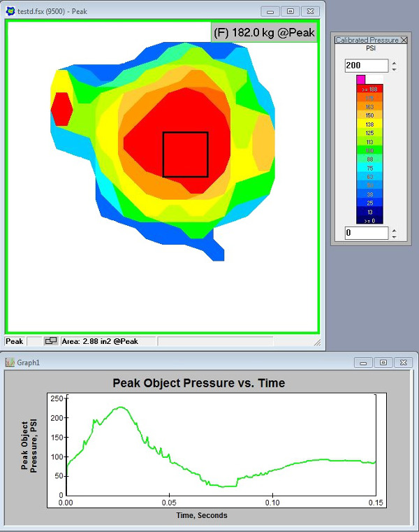Click the linked-windows icon in status bar
419x532 pixels.
tap(50, 341)
